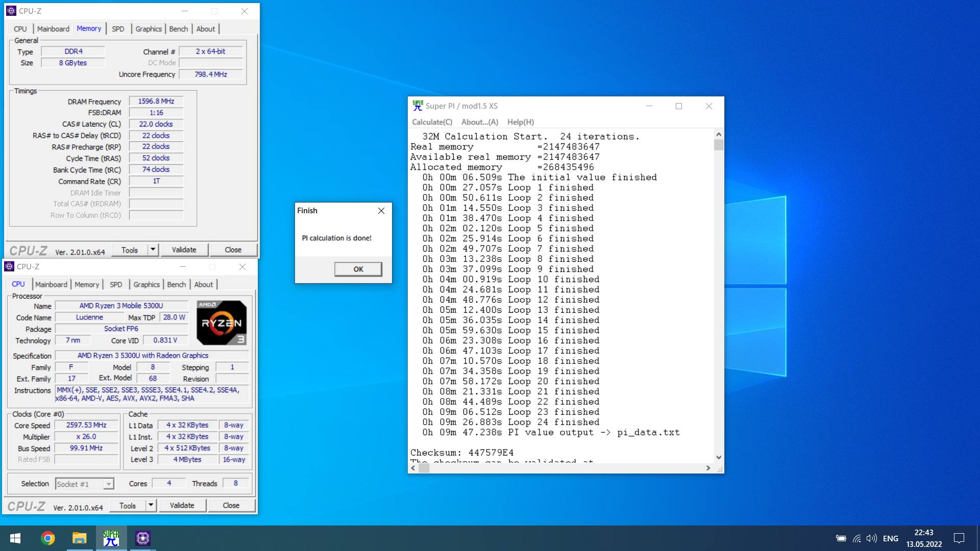Image resolution: width=980 pixels, height=551 pixels.
Task: Click Validate in top CPU-Z window
Action: (x=184, y=249)
